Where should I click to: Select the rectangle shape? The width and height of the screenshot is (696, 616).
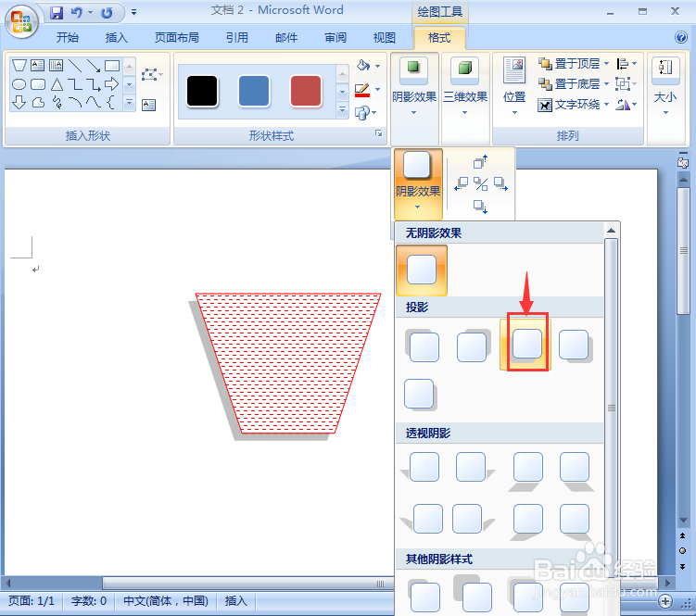(x=112, y=66)
